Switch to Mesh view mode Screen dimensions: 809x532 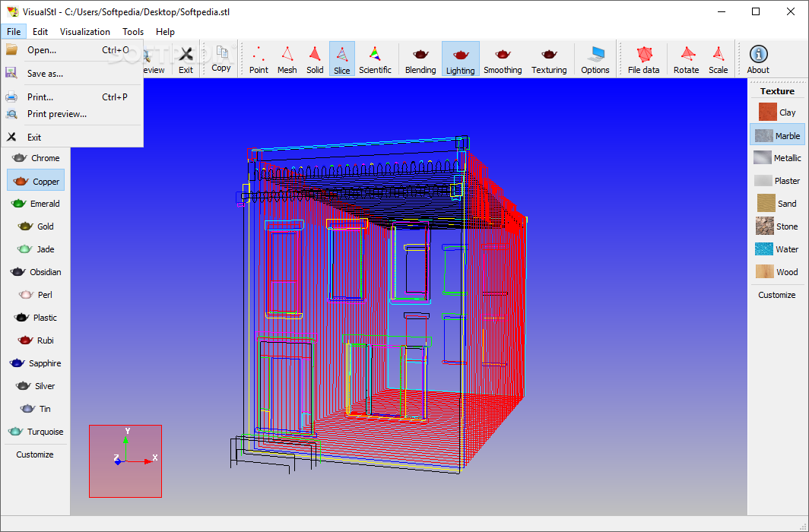(287, 59)
